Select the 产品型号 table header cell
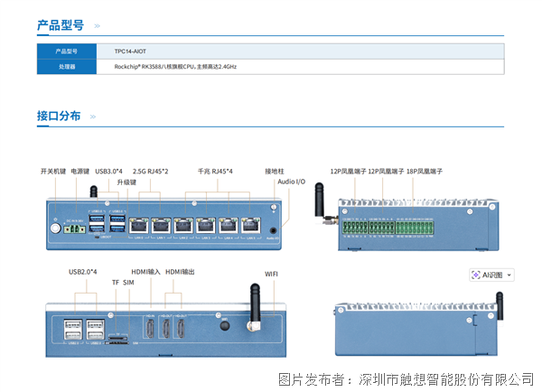The image size is (542, 392). click(68, 51)
